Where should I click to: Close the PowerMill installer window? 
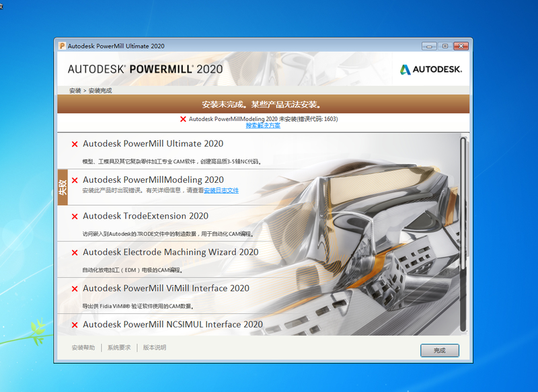460,46
